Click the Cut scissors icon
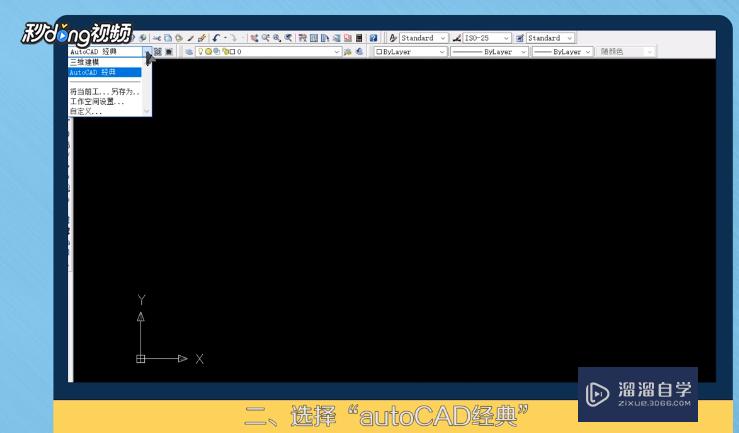 pos(157,38)
